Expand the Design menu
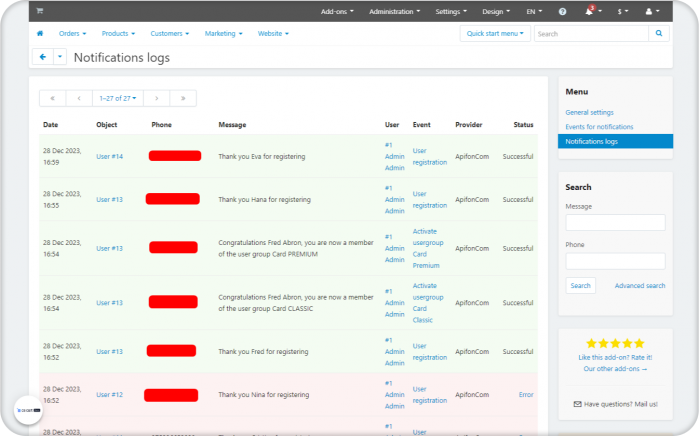700x436 pixels. [496, 12]
